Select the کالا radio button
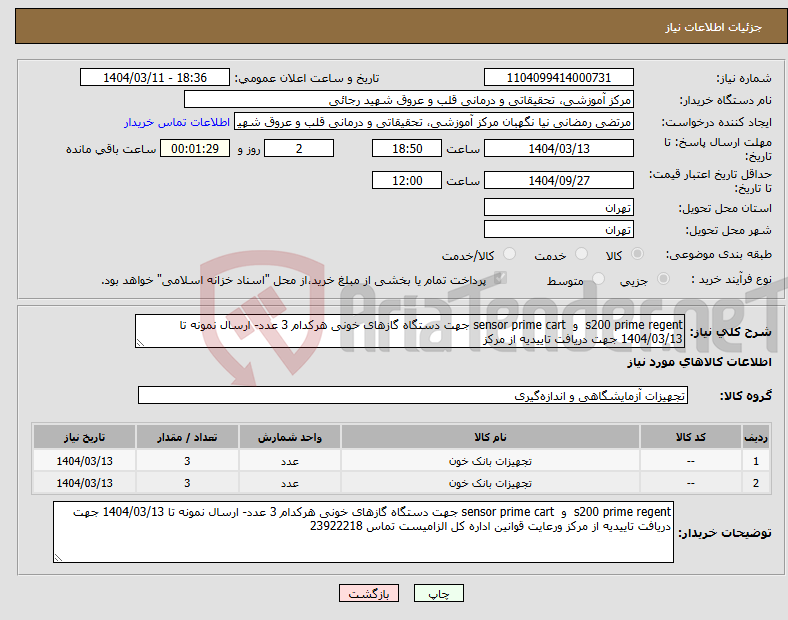788x620 pixels. point(637,254)
